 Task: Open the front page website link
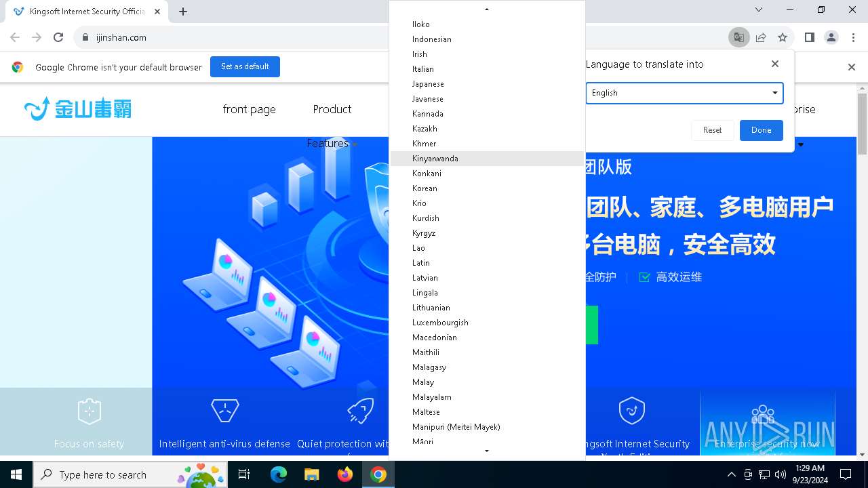click(249, 109)
